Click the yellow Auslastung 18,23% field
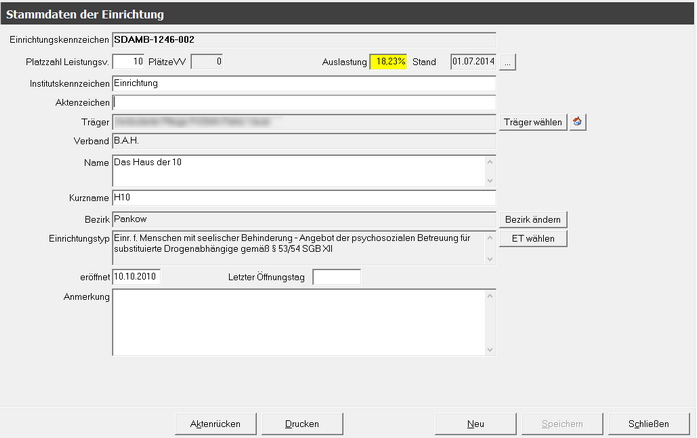Screen dimensions: 697x438 pyautogui.click(x=389, y=62)
